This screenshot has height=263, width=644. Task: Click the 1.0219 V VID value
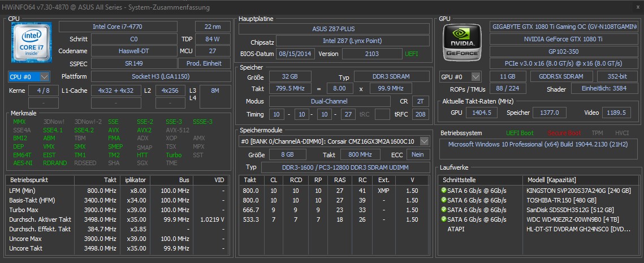[213, 219]
